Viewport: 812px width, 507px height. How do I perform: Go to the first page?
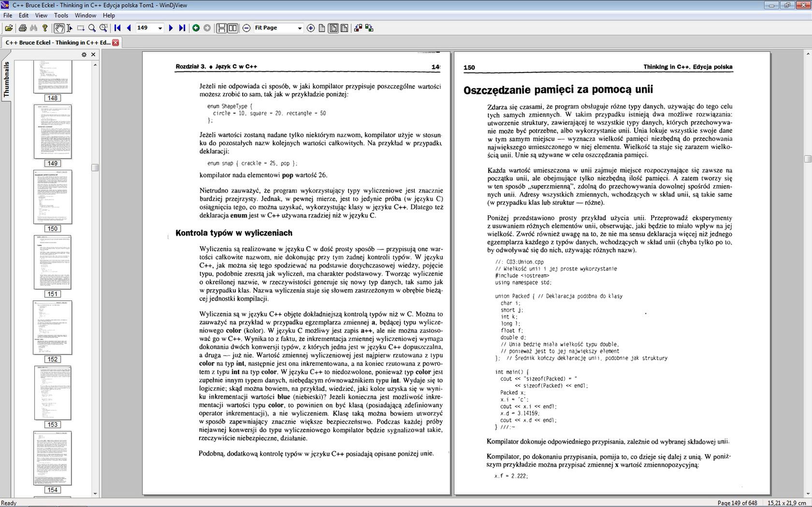(x=117, y=28)
